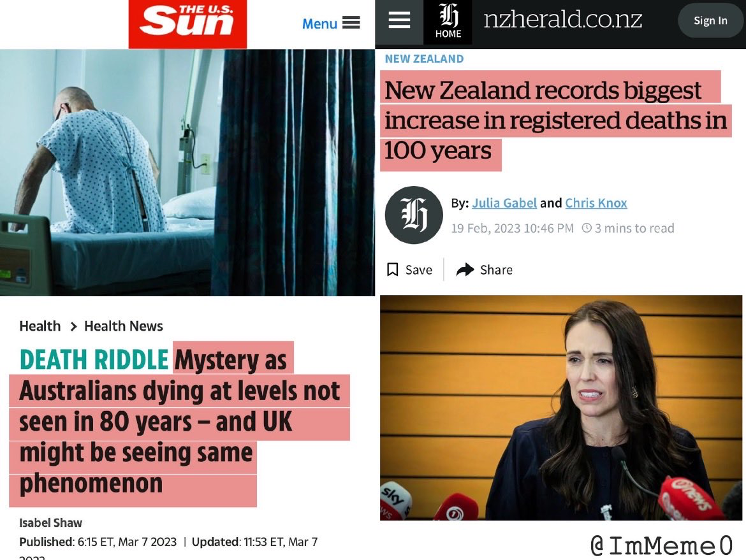The height and width of the screenshot is (560, 746).
Task: Click the blue Menu text label
Action: pyautogui.click(x=319, y=24)
